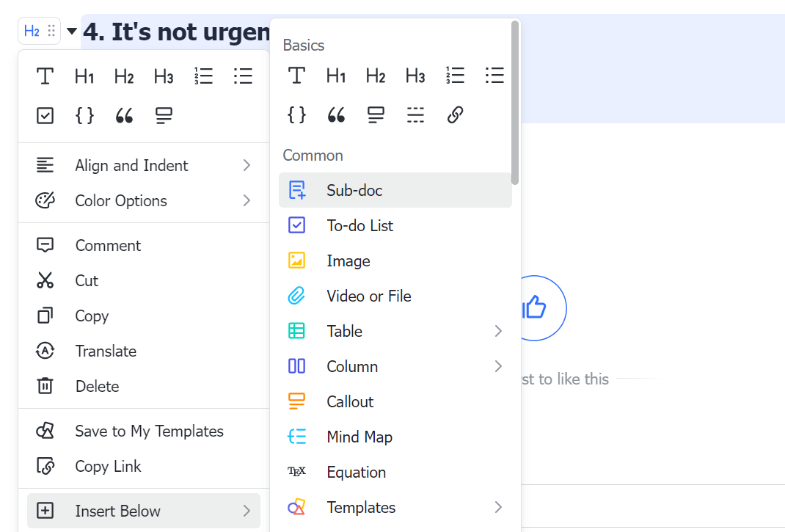
Task: Select the quote icon under Basics
Action: point(336,115)
